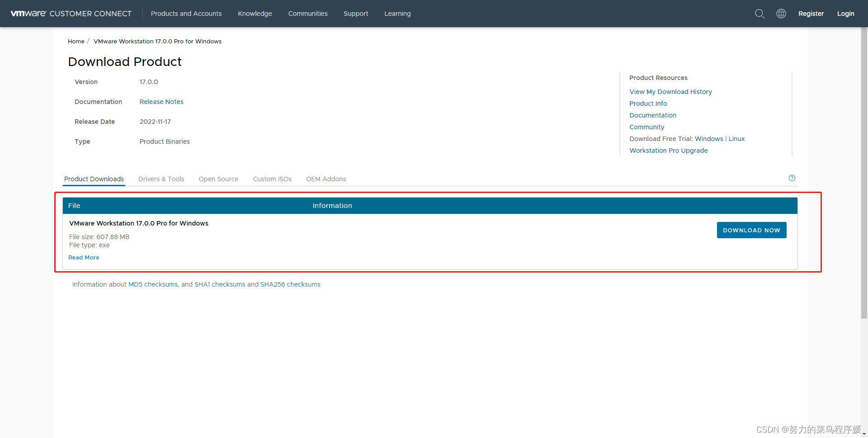Open the Knowledge menu
This screenshot has height=438, width=868.
pos(255,14)
